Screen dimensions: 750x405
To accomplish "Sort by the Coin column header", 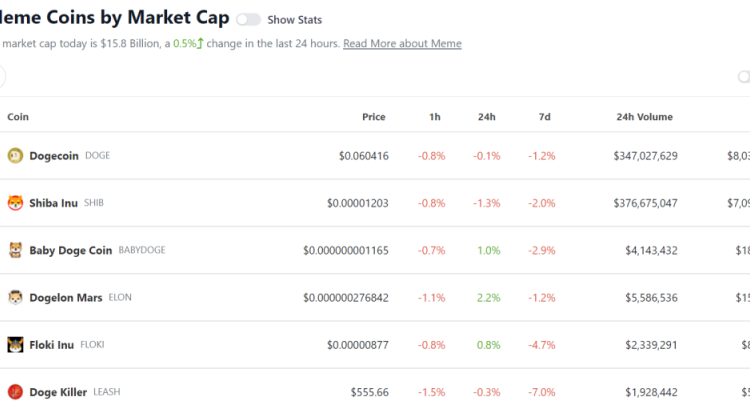I will click(x=18, y=117).
